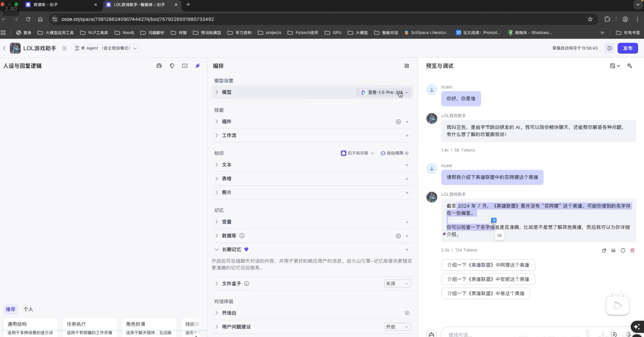Open version history clock icon
The image size is (644, 337).
(x=609, y=48)
